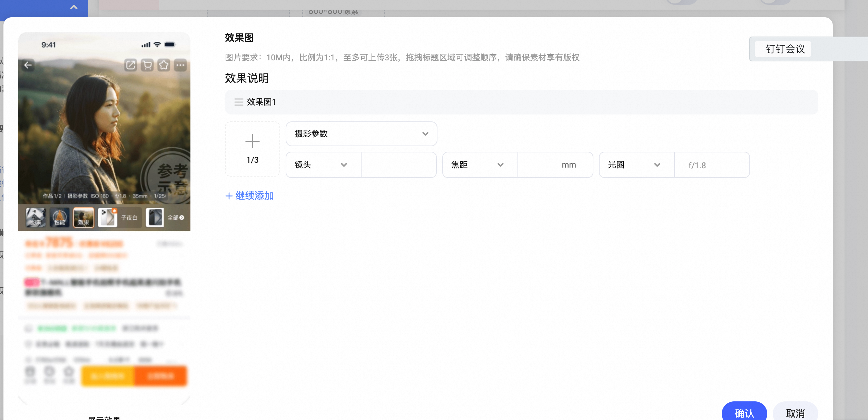
Task: Open the 焦距 dropdown
Action: [x=480, y=165]
